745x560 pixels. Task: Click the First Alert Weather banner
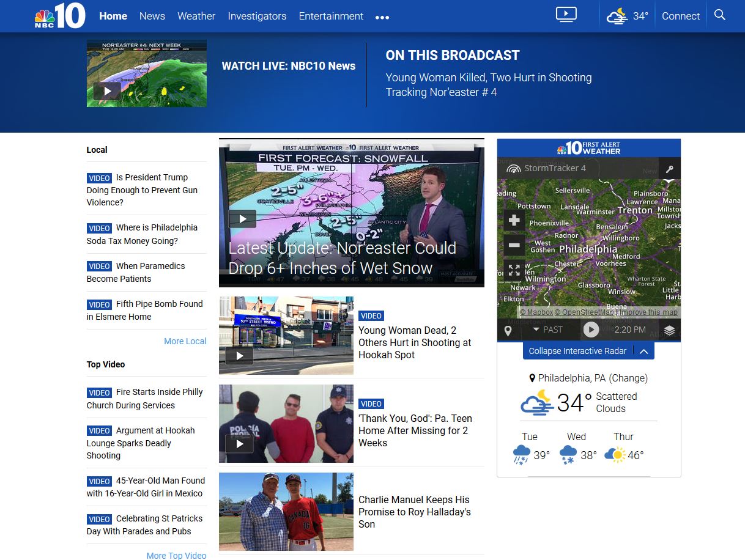[588, 147]
